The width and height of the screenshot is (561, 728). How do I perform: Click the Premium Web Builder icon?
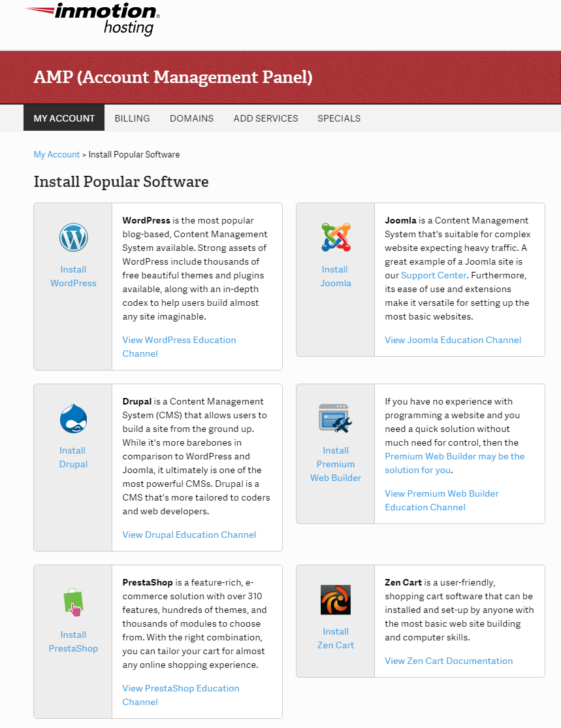coord(336,418)
